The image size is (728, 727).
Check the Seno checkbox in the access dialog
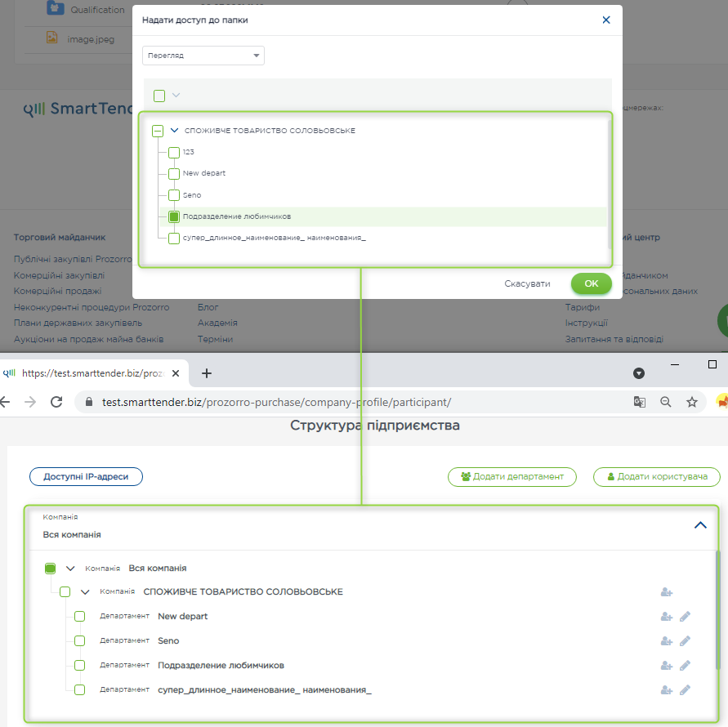click(173, 194)
